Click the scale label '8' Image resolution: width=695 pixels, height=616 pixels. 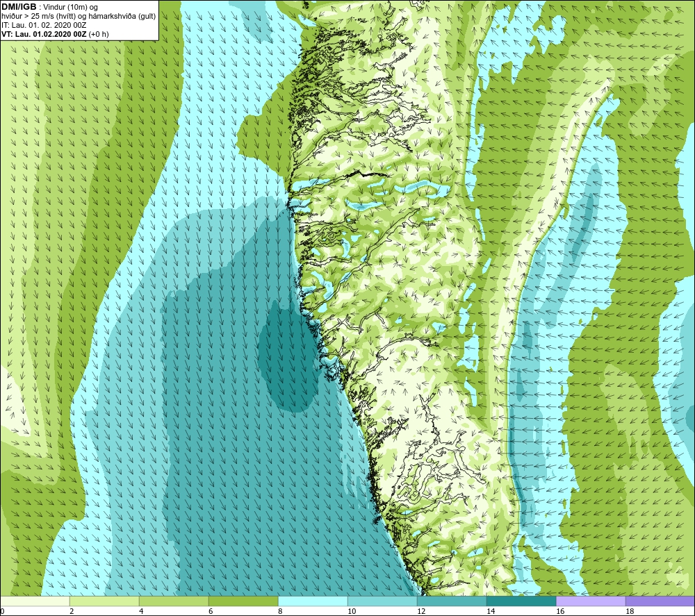click(280, 612)
